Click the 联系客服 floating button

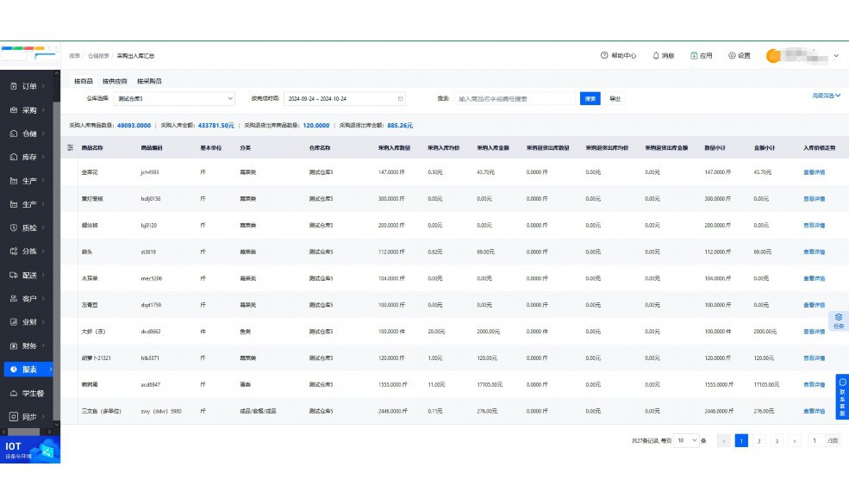tap(842, 397)
